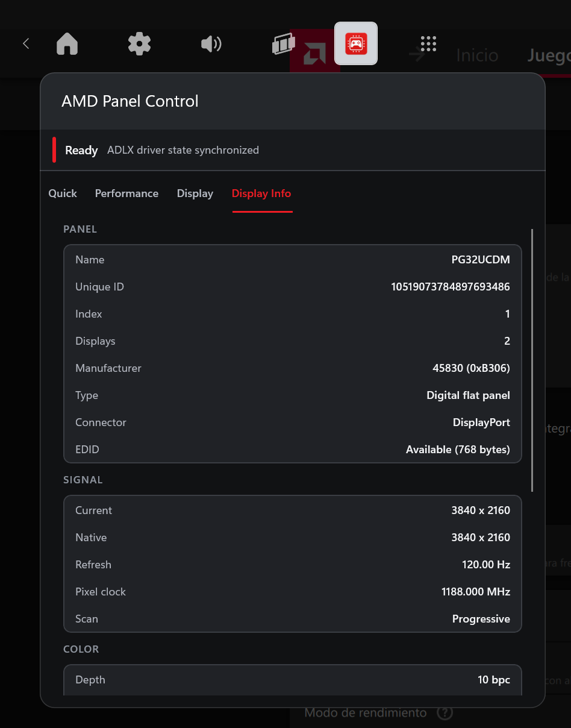The image size is (571, 728).
Task: Switch to the Display tab
Action: click(195, 193)
